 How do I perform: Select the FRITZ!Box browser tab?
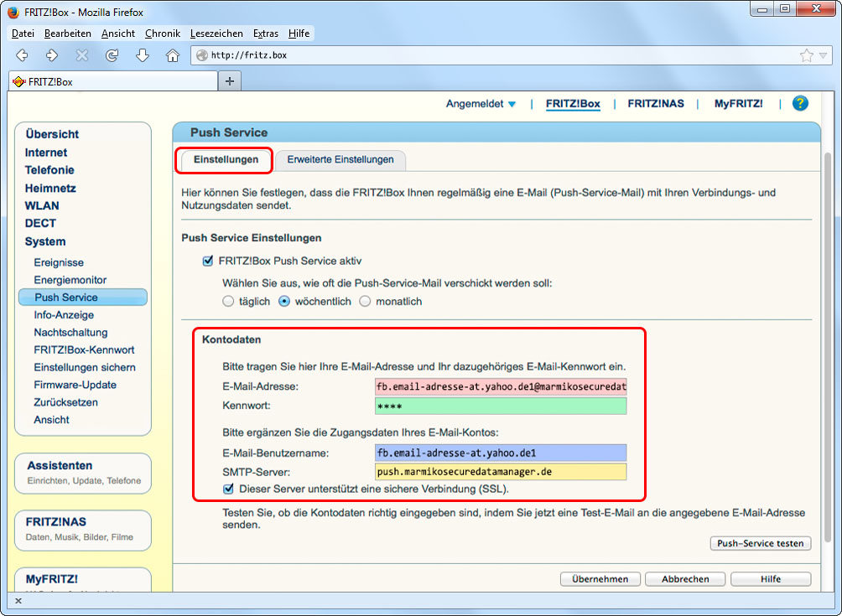(112, 81)
